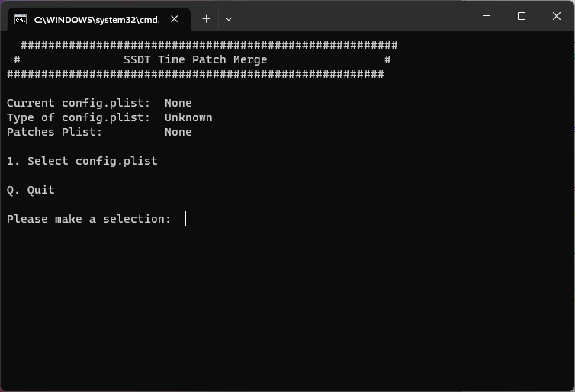Image resolution: width=575 pixels, height=392 pixels.
Task: Open a new terminal tab
Action: tap(206, 18)
